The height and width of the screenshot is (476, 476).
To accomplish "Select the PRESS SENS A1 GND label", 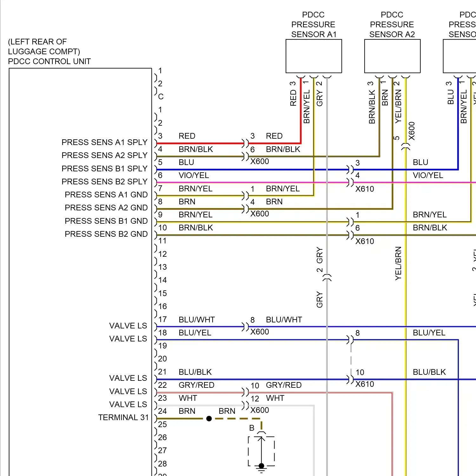I will 106,195.
